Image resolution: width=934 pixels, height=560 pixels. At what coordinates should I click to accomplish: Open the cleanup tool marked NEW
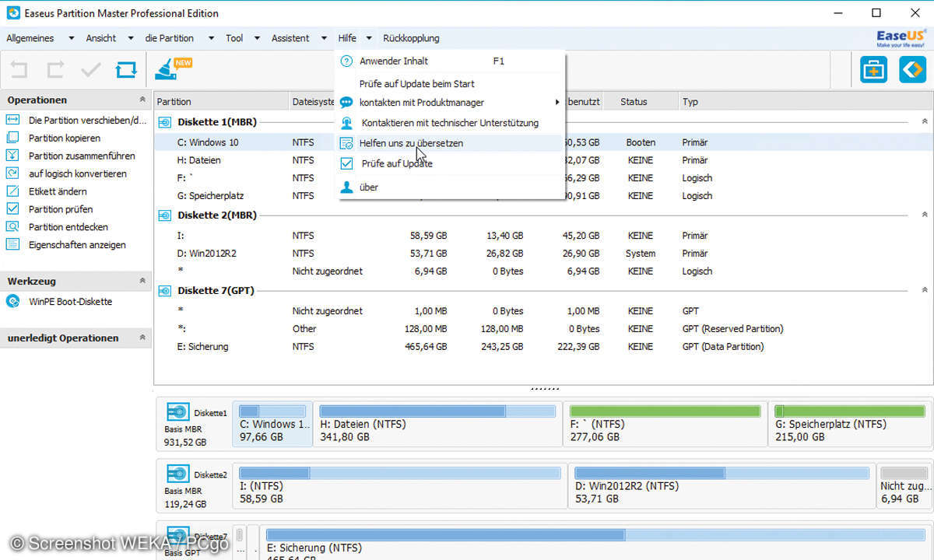[171, 69]
